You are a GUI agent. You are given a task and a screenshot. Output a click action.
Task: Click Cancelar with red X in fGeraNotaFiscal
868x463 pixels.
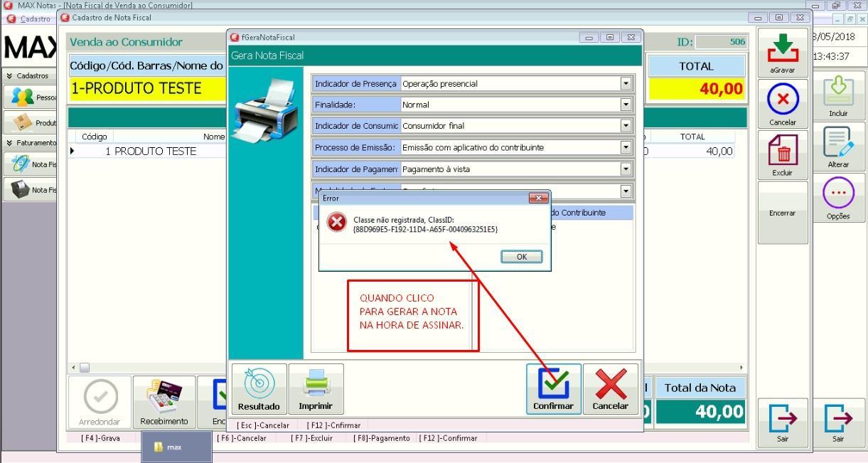click(x=611, y=389)
